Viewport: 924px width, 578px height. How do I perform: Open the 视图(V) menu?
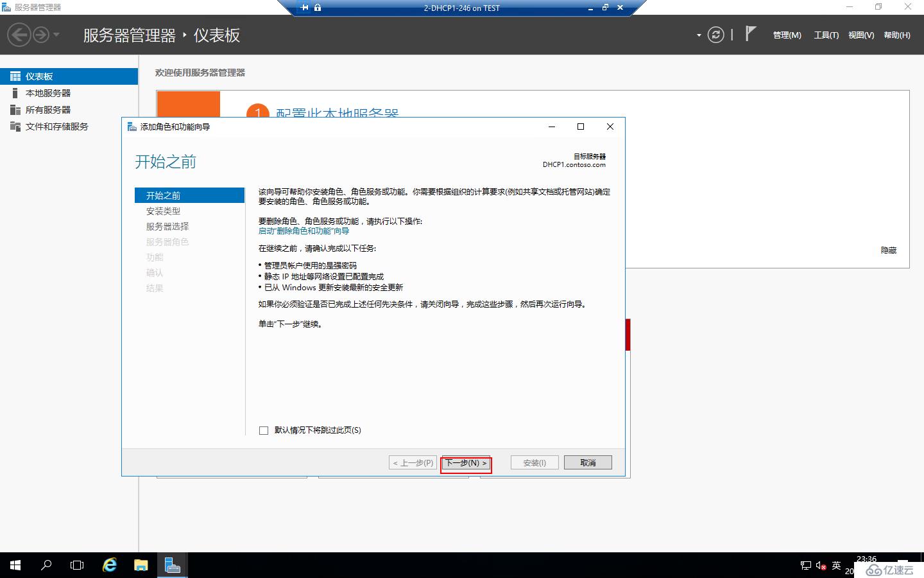861,35
